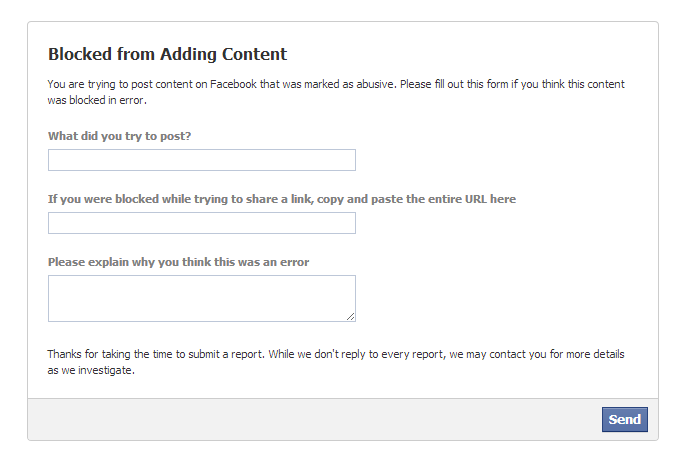Click the explanation text area for the error
Viewport: 698px width, 466px height.
click(202, 298)
